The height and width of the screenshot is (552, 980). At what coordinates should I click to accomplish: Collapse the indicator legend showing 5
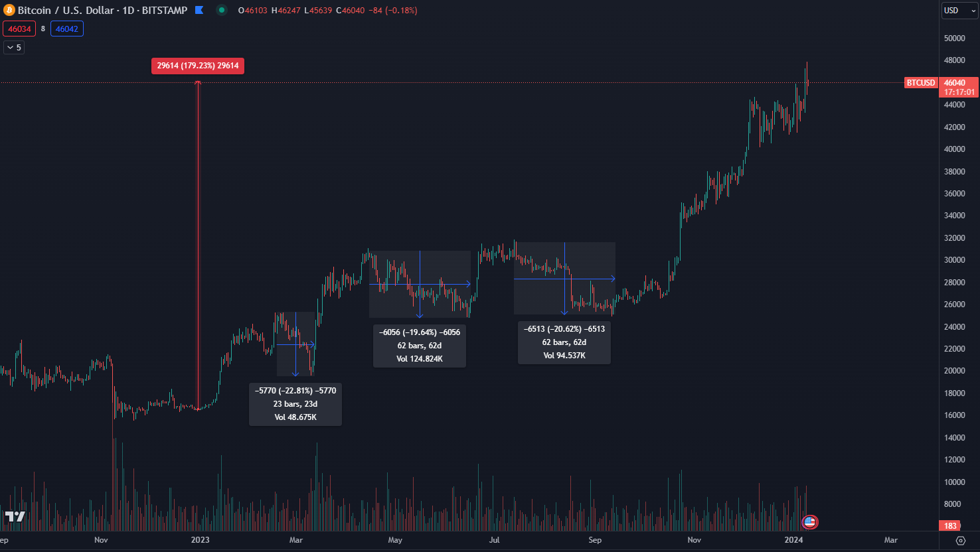point(14,47)
